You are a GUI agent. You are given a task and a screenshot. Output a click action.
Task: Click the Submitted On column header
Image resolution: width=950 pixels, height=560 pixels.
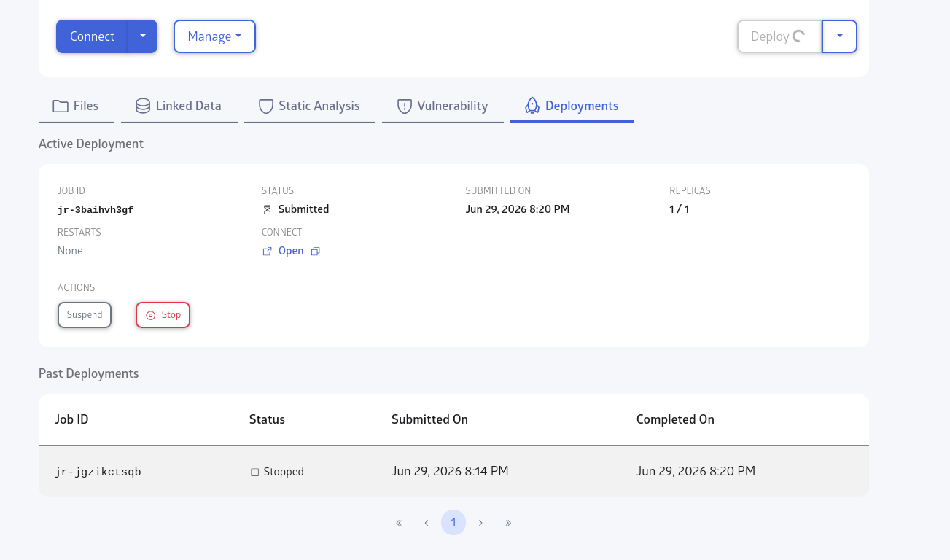[x=429, y=419]
